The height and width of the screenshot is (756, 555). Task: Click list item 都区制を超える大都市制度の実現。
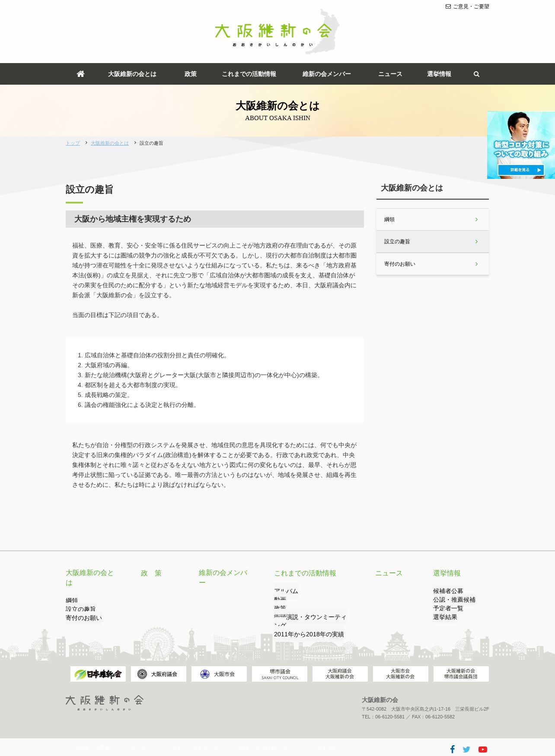click(132, 385)
